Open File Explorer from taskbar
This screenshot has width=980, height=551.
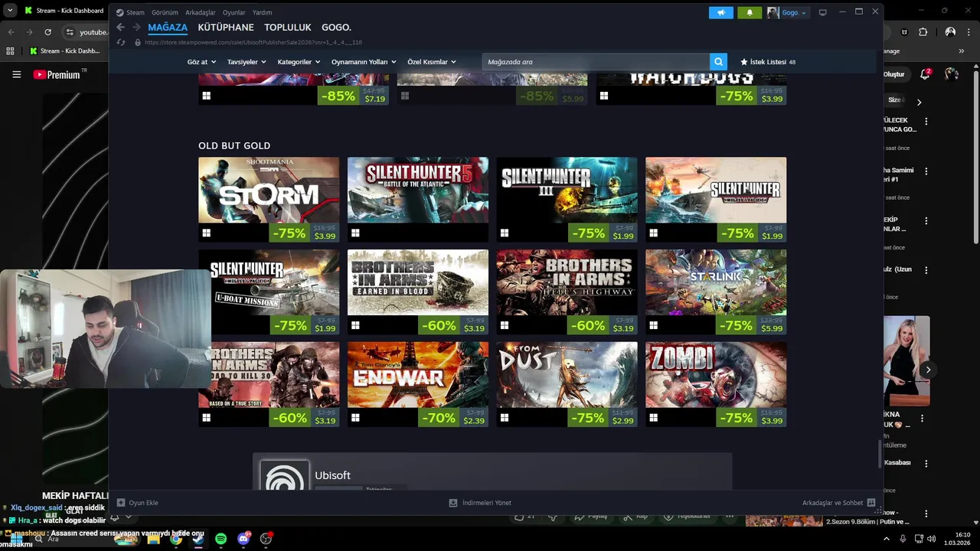(x=153, y=539)
